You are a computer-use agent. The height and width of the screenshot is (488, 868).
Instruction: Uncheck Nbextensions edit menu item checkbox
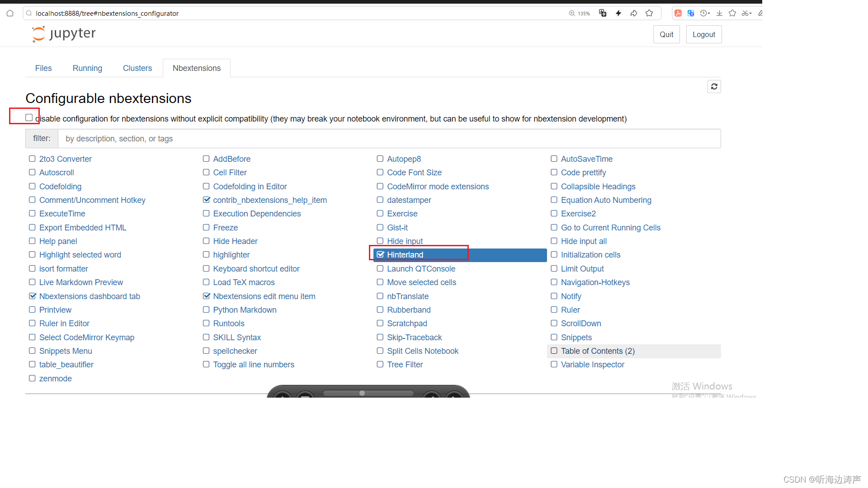[207, 296]
